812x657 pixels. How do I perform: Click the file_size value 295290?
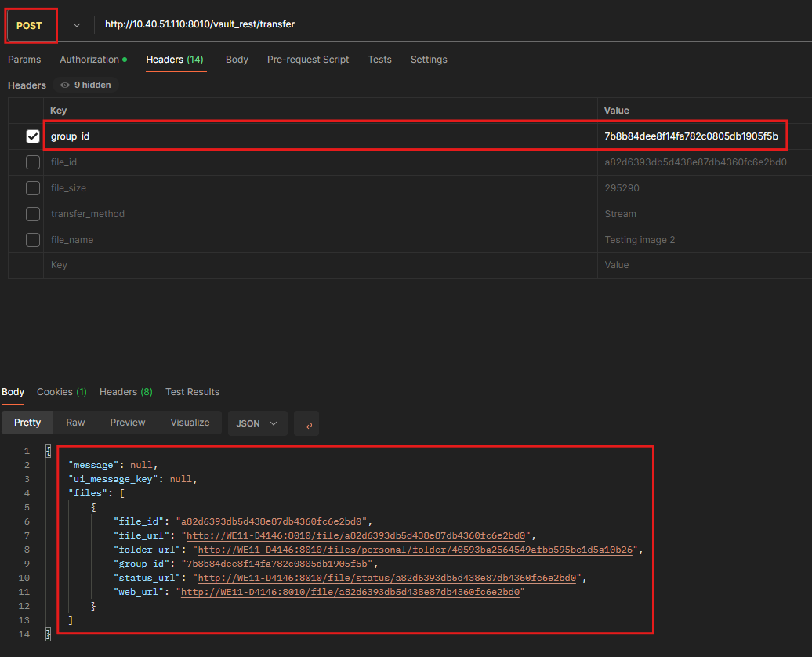[x=622, y=188]
